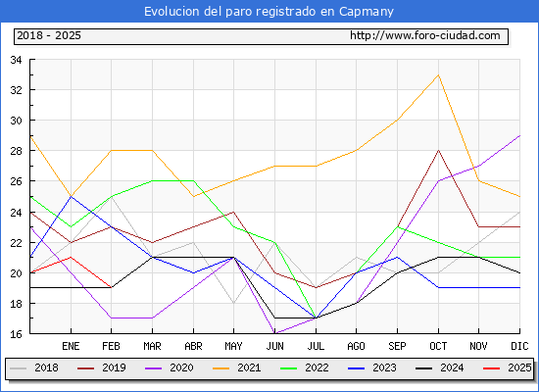Click the dark red 2019 legend color line

pos(85,368)
